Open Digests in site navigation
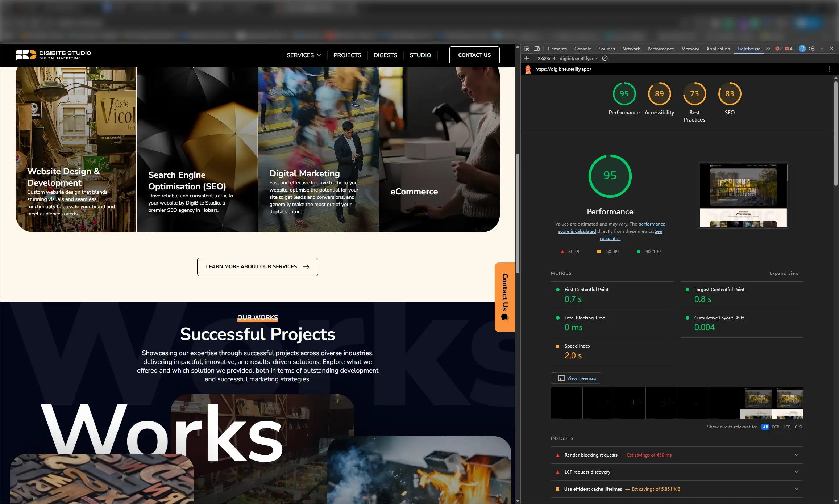Screen dimensions: 839x504 click(x=385, y=55)
